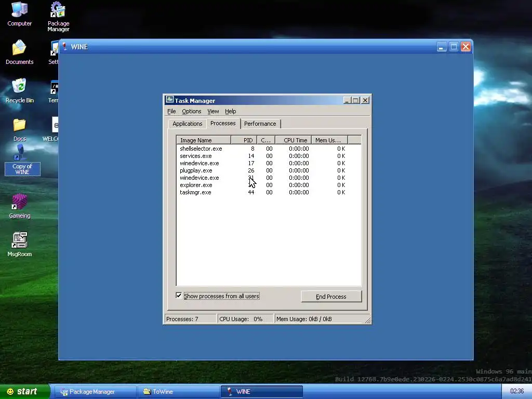
Task: Close the WINE window
Action: [465, 47]
